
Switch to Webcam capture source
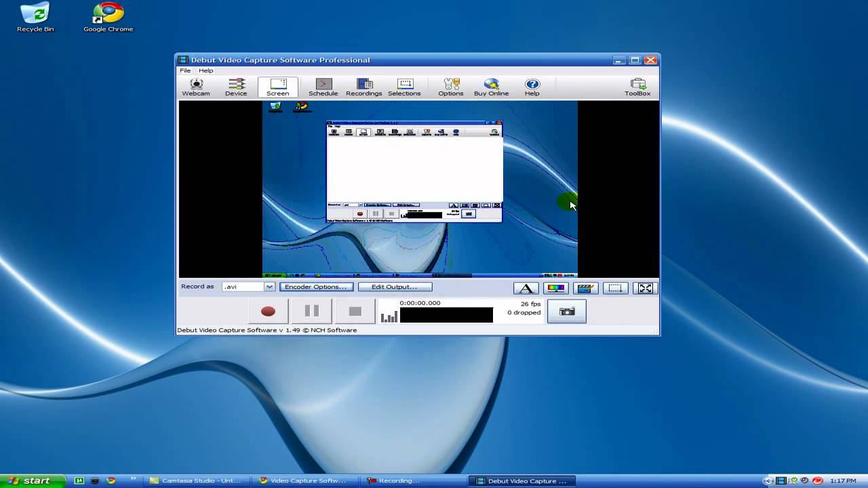click(x=196, y=87)
